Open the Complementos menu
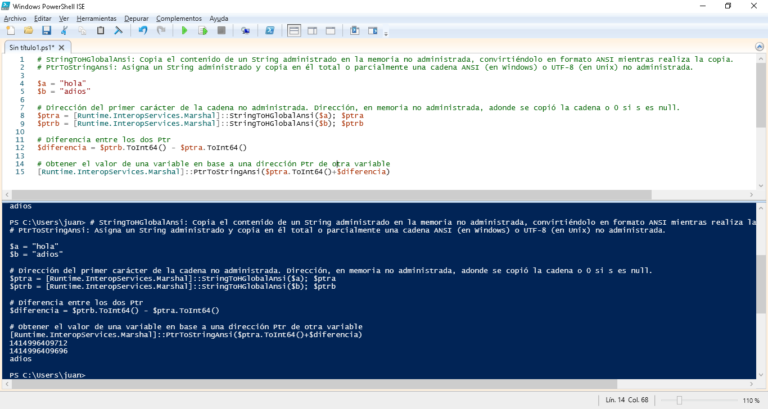768x409 pixels. tap(187, 18)
